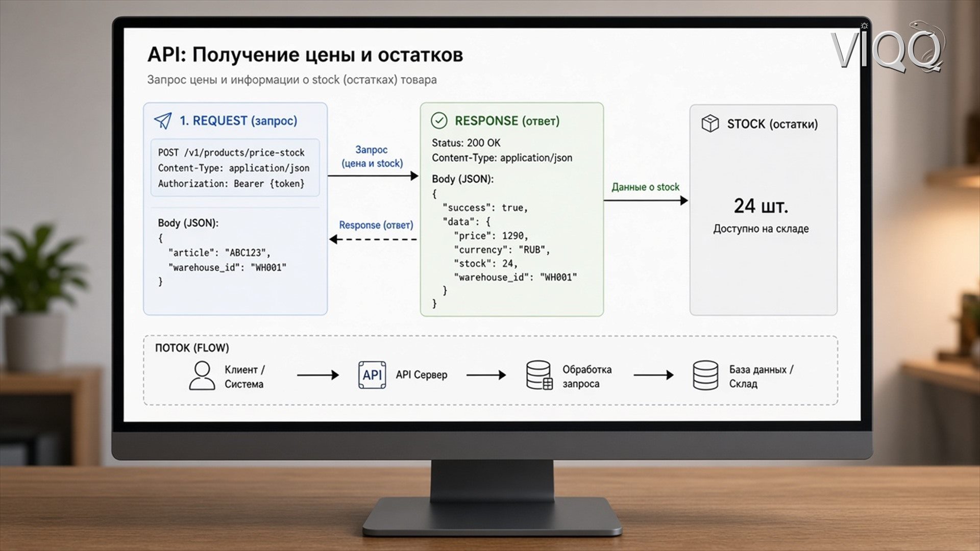The height and width of the screenshot is (551, 980).
Task: Click the flow label 'База данных / Склад'
Action: click(761, 377)
